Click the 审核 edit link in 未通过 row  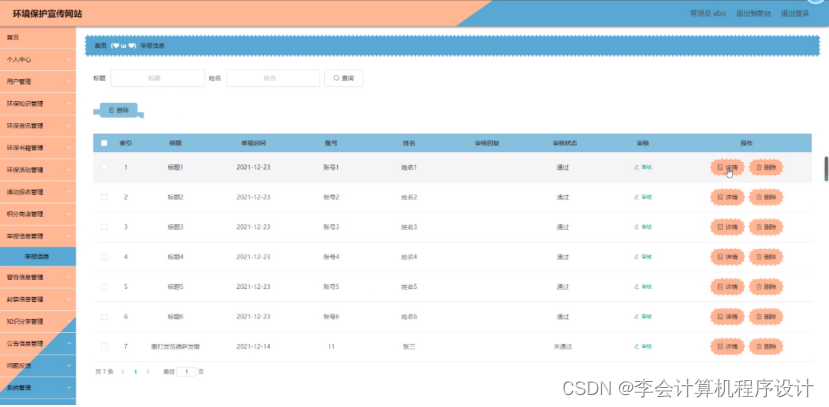point(643,347)
